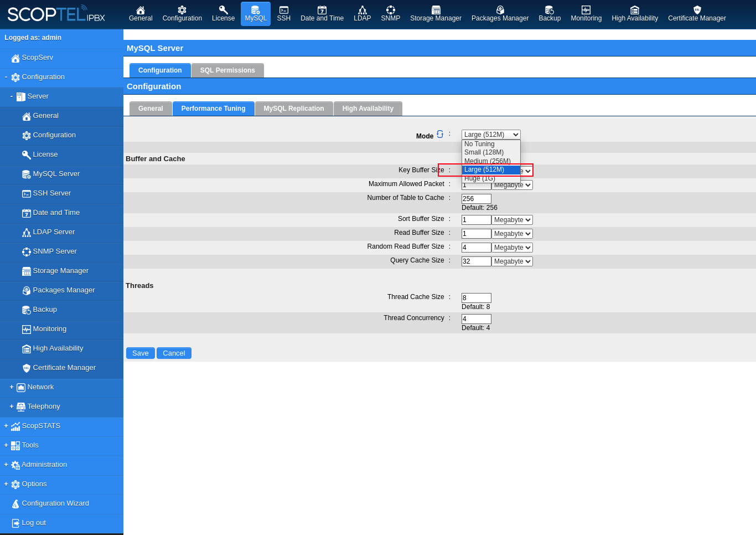
Task: Expand the Network sidebar section
Action: click(x=12, y=387)
